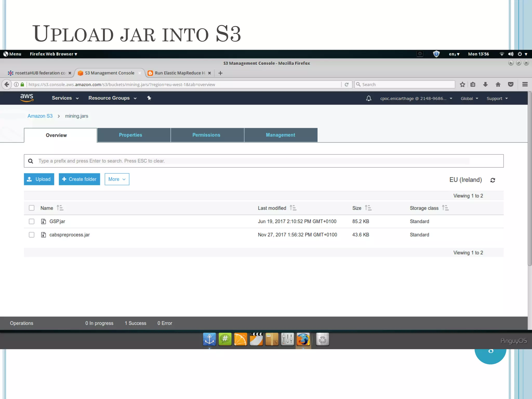Viewport: 532px width, 399px height.
Task: Click the Firefox Search box
Action: (405, 84)
